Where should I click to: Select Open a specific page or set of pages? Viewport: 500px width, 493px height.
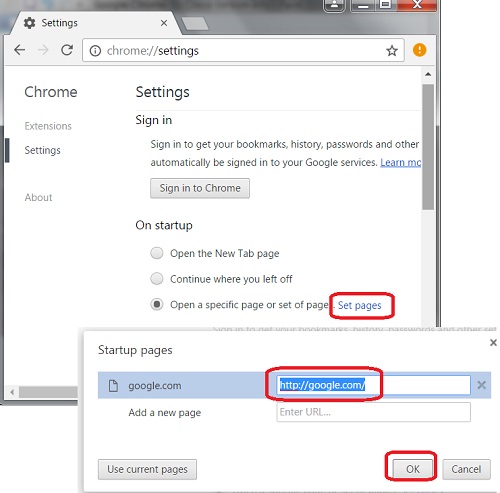157,304
